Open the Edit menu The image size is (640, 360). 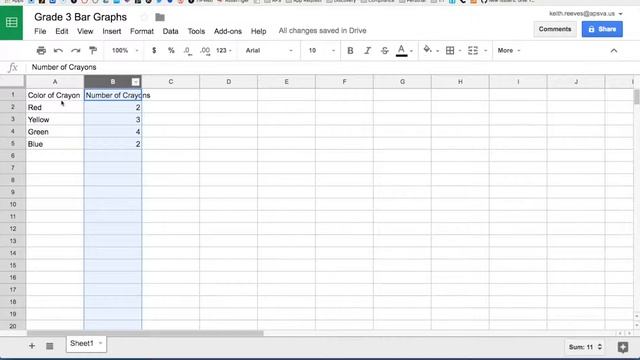62,31
